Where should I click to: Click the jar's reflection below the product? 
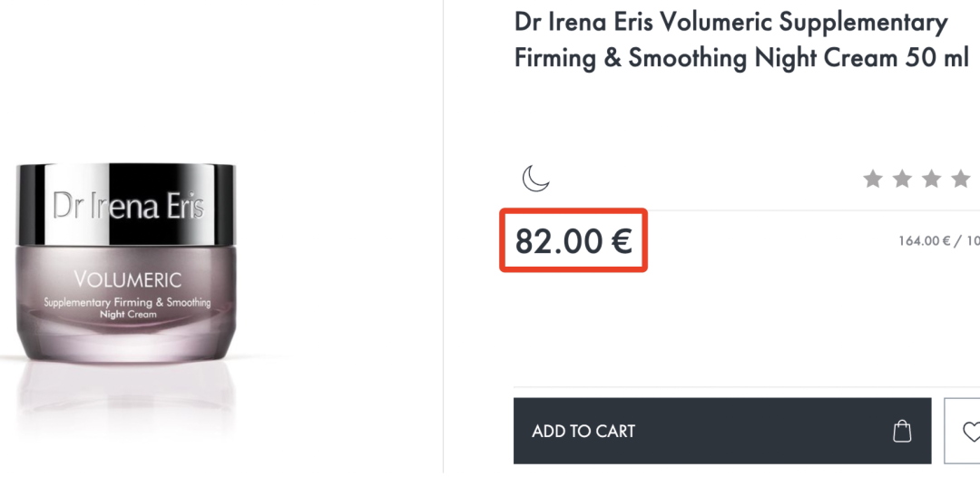[127, 396]
